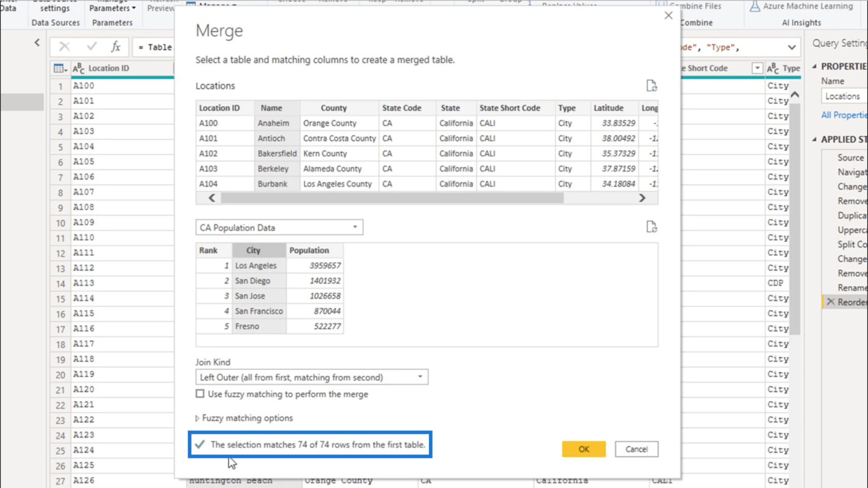Delete the Reorder applied step
The image size is (868, 488).
pyautogui.click(x=830, y=302)
